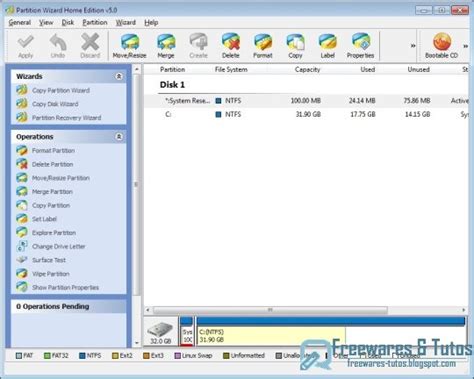Open the Wizard menu
Viewport: 474px width, 379px height.
coord(126,23)
